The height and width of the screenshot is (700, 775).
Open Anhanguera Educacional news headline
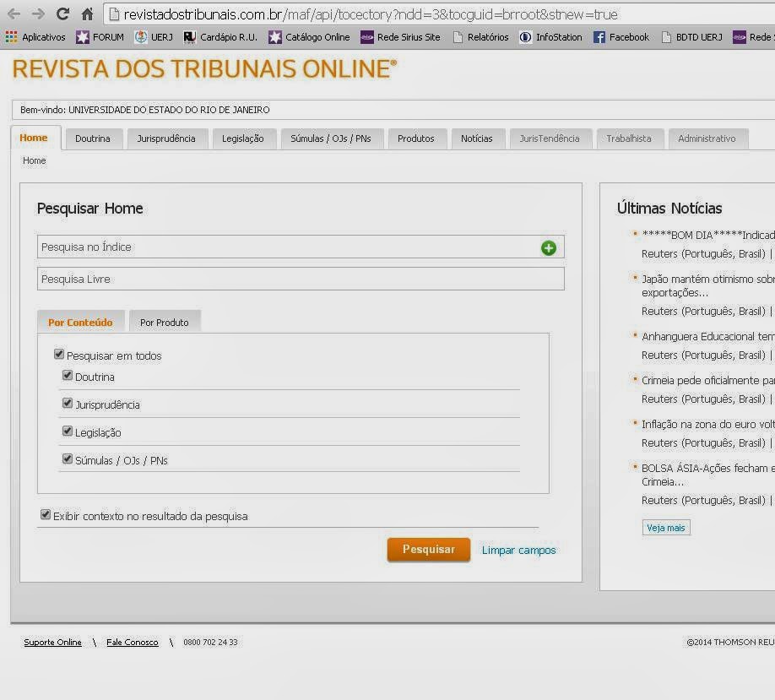pyautogui.click(x=707, y=336)
